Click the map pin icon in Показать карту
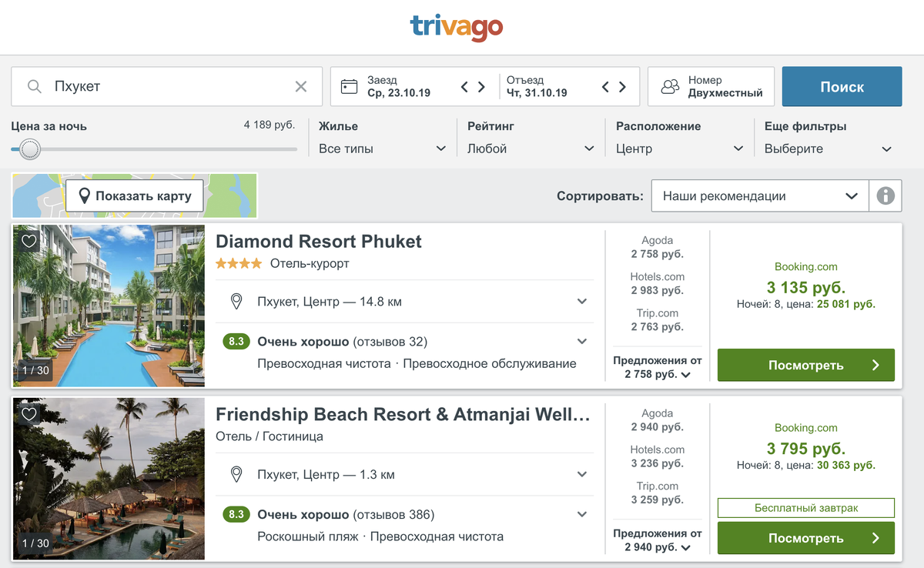 coord(85,195)
